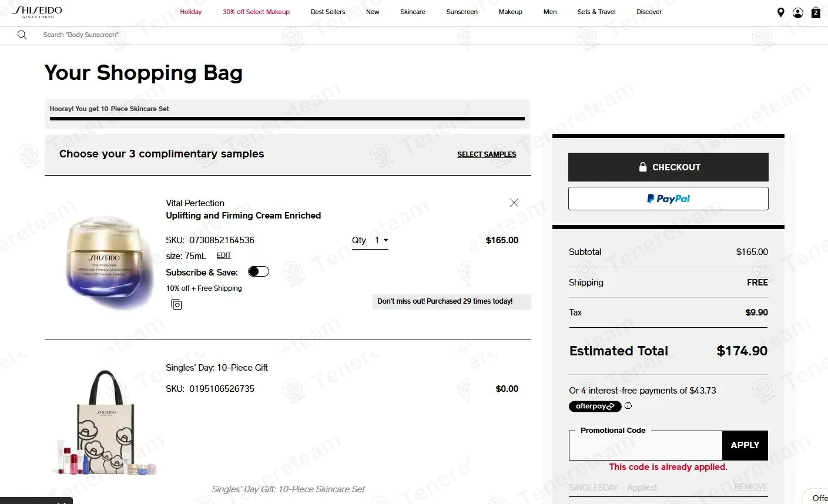
Task: Click Apply promotional code button
Action: [745, 445]
